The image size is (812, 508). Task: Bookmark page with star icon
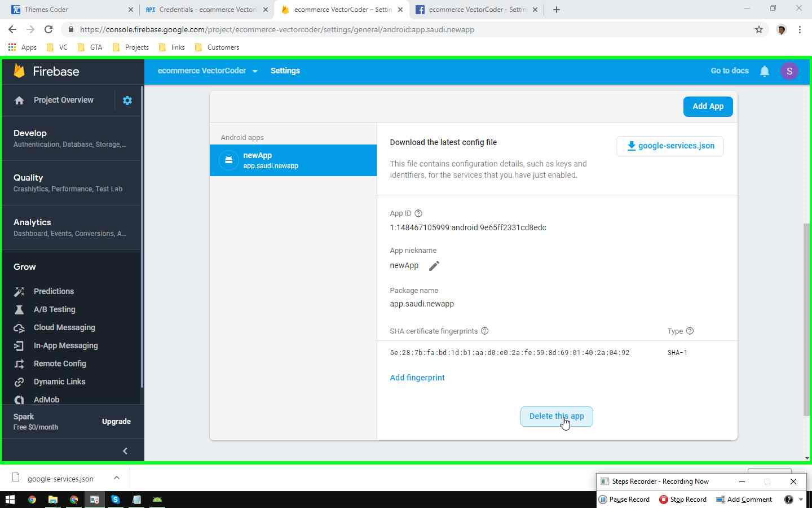[759, 29]
